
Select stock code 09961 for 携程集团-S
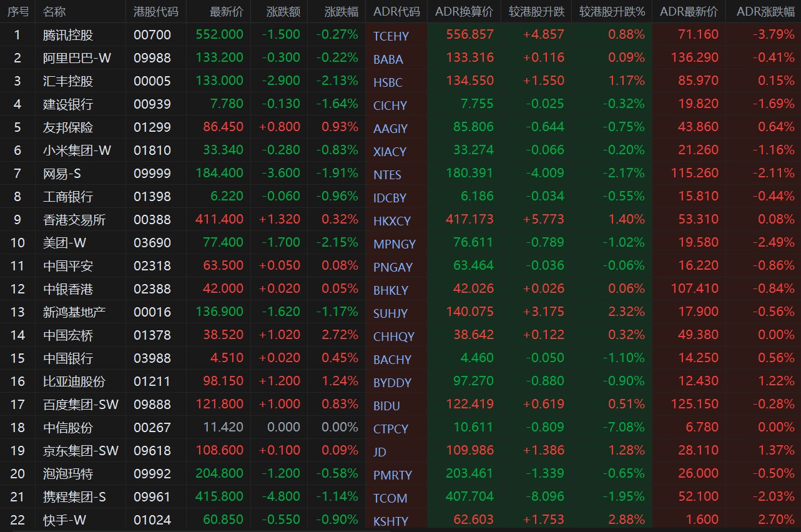tap(152, 497)
